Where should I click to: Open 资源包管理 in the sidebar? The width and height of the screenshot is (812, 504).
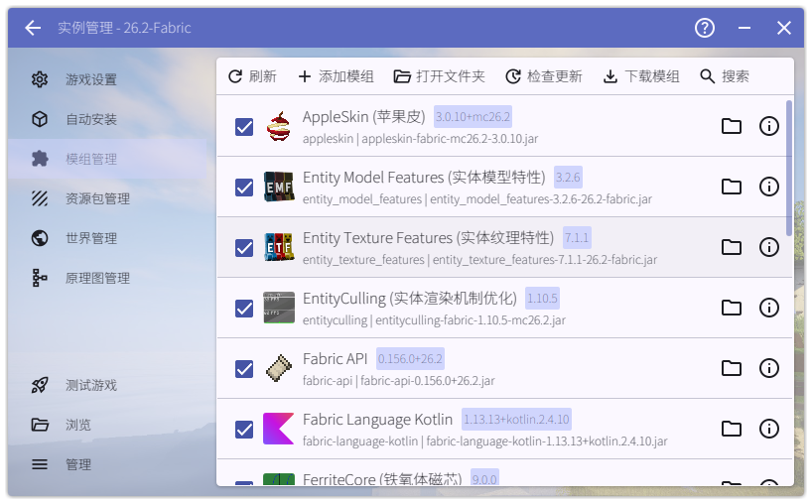point(107,198)
